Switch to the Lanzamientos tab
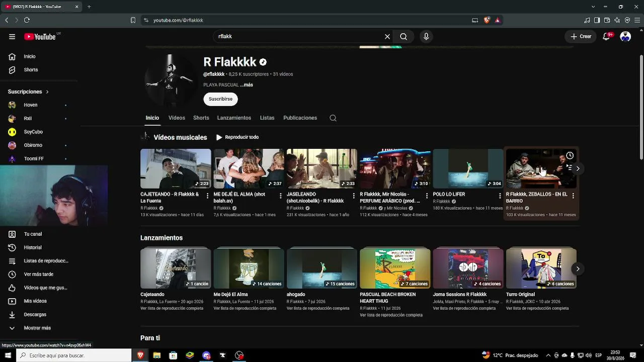Viewport: 644px width, 362px height. [x=234, y=118]
